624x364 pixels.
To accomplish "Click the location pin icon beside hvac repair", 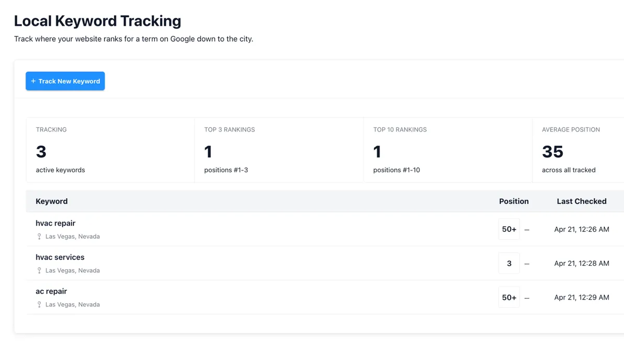I will click(39, 237).
